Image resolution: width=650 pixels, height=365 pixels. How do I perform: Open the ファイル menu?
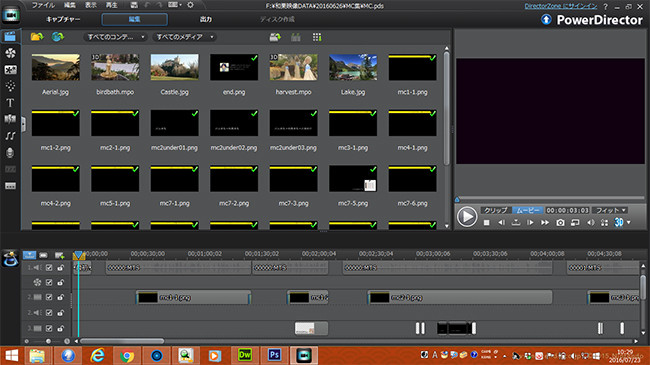click(x=43, y=5)
